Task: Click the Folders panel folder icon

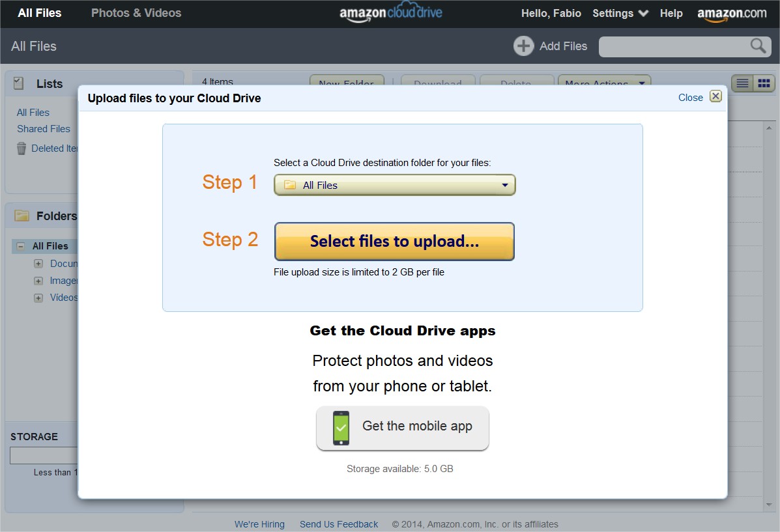Action: point(22,216)
